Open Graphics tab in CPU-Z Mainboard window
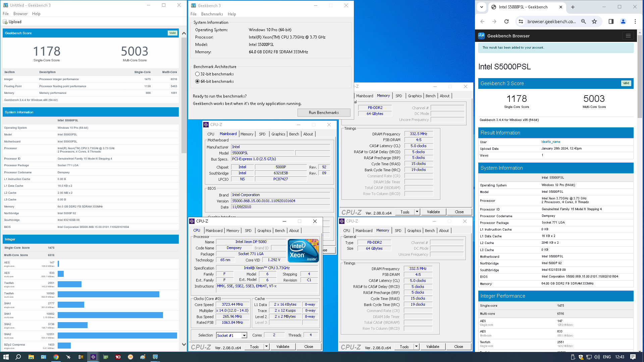Image resolution: width=644 pixels, height=362 pixels. pos(278,134)
